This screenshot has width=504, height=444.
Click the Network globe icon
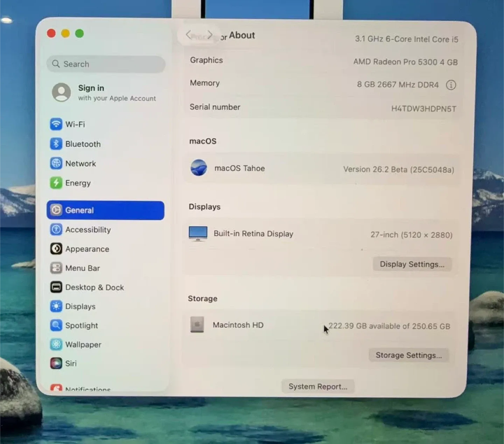(56, 163)
